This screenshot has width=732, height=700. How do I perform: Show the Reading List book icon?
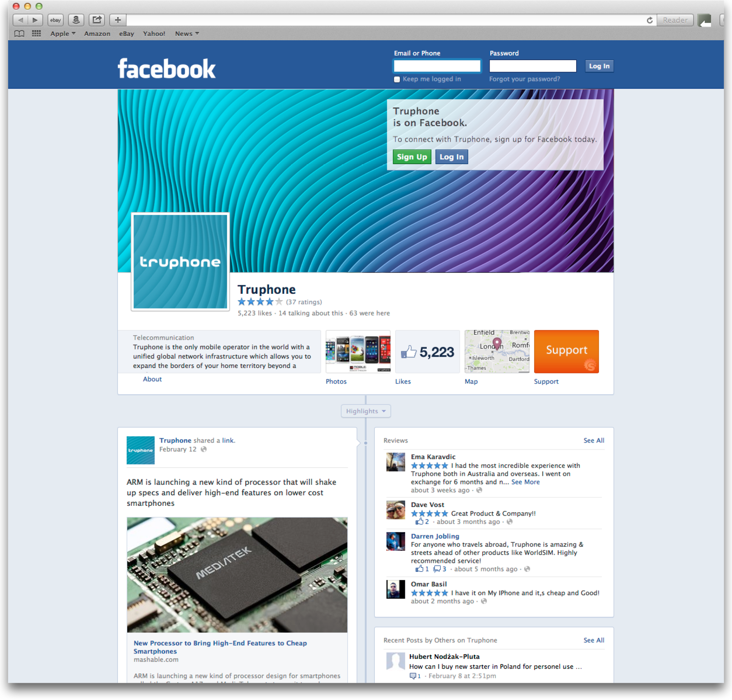click(x=19, y=34)
